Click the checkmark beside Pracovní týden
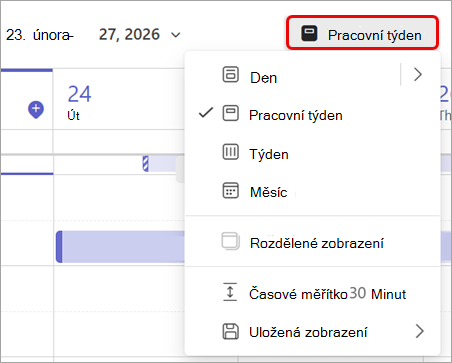 206,113
